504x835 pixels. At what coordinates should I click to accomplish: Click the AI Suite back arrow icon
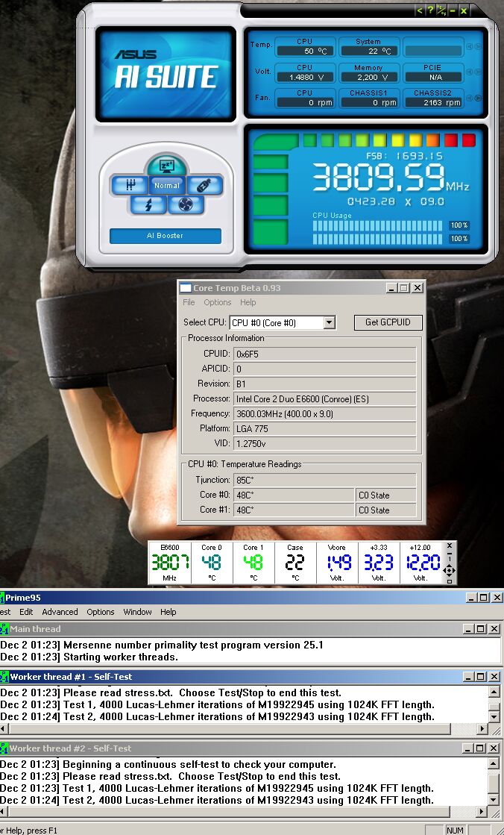pyautogui.click(x=420, y=10)
